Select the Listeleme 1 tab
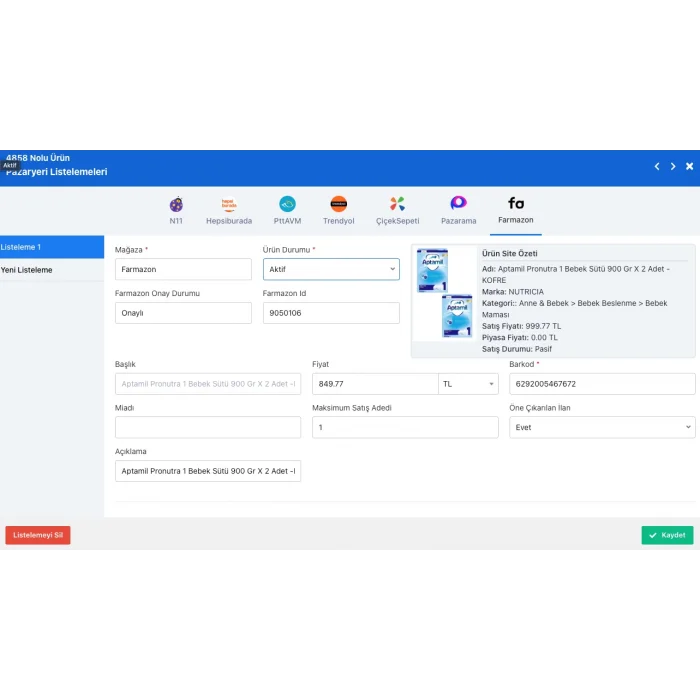Screen dimensions: 700x700 tap(52, 247)
